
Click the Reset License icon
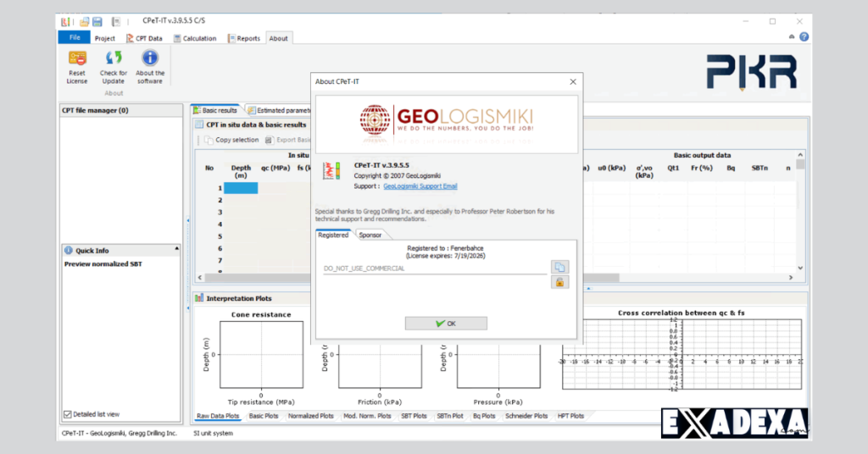click(77, 58)
